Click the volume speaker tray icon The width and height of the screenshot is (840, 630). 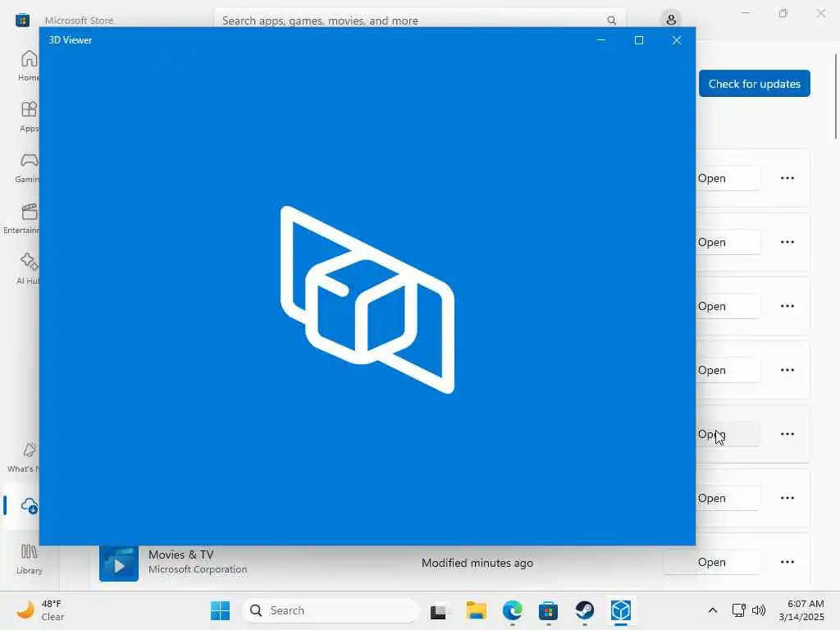tap(759, 610)
